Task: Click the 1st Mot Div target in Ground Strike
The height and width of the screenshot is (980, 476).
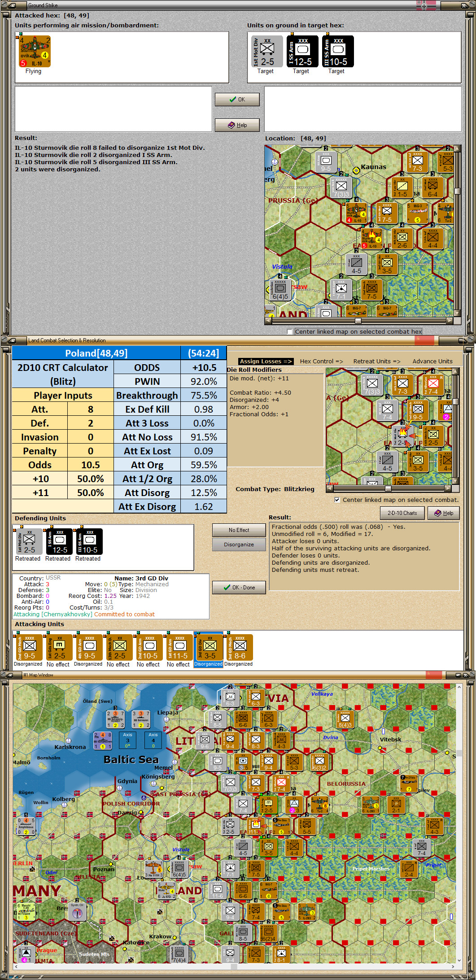Action: [266, 52]
